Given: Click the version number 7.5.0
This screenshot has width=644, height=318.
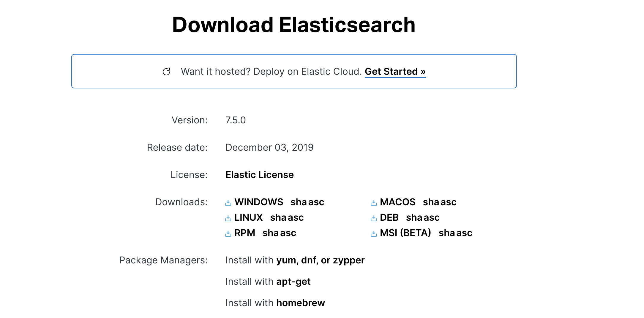Looking at the screenshot, I should point(236,120).
